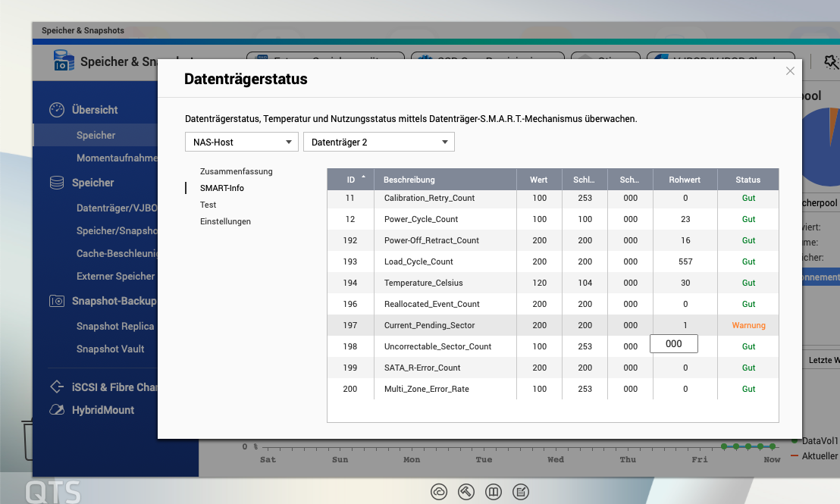Select the Current_Pending_Sector row
This screenshot has height=504, width=840.
[x=553, y=325]
